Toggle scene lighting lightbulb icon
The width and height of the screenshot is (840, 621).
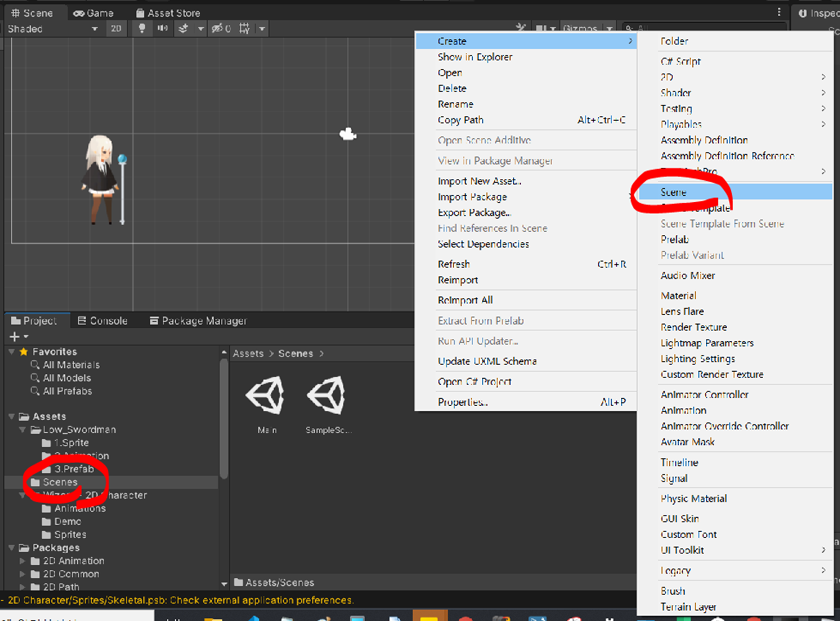142,29
